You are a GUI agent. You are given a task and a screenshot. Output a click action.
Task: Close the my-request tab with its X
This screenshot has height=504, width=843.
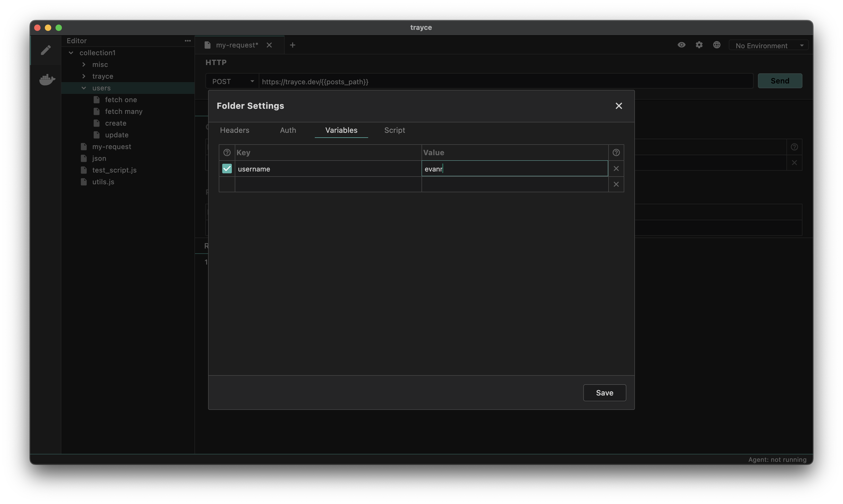269,45
